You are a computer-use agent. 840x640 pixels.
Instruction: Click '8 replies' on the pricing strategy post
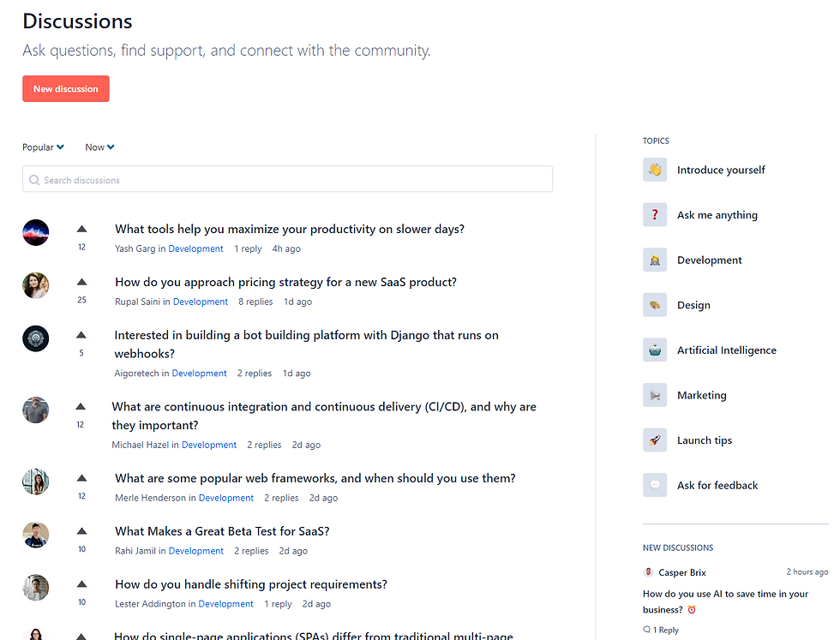pyautogui.click(x=255, y=302)
